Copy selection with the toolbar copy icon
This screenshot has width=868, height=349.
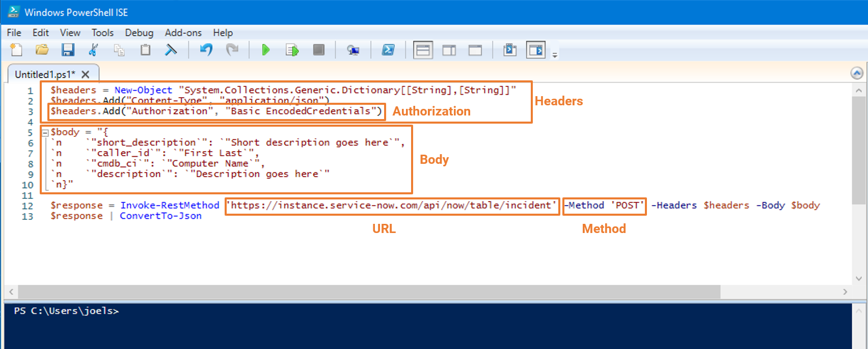click(x=119, y=50)
